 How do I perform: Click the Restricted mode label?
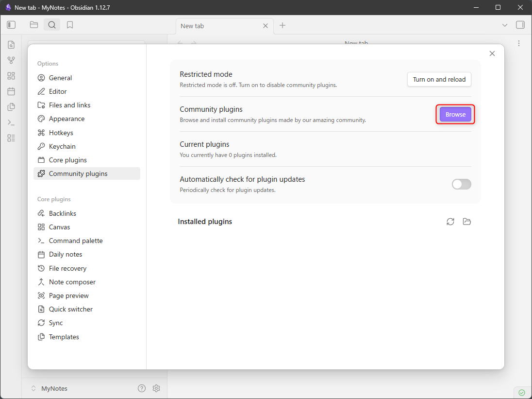point(206,74)
